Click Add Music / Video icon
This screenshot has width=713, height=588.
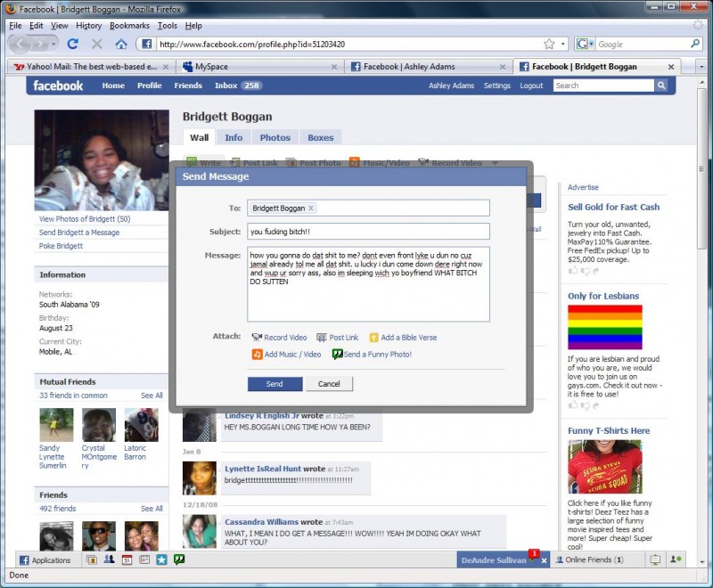pyautogui.click(x=257, y=354)
